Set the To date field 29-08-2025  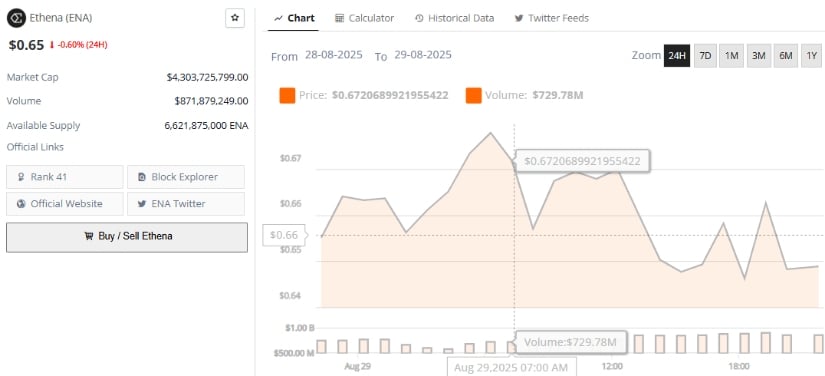[422, 55]
